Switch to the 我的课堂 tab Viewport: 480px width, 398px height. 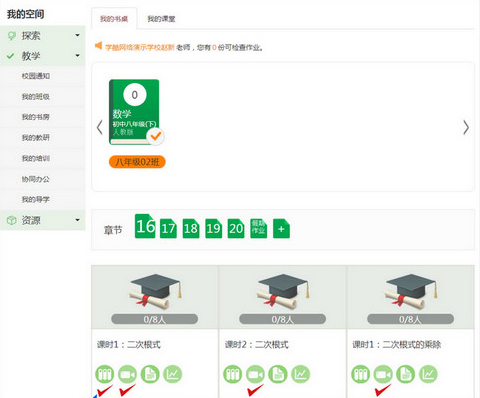(161, 19)
